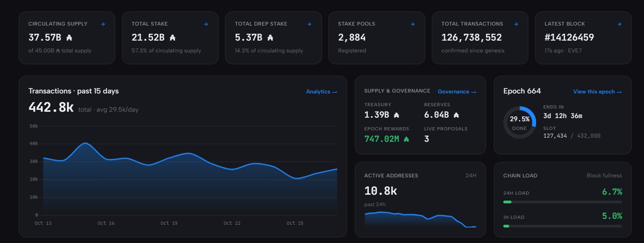The height and width of the screenshot is (243, 644).
Task: Open the Stake Pools card arrow
Action: [413, 24]
